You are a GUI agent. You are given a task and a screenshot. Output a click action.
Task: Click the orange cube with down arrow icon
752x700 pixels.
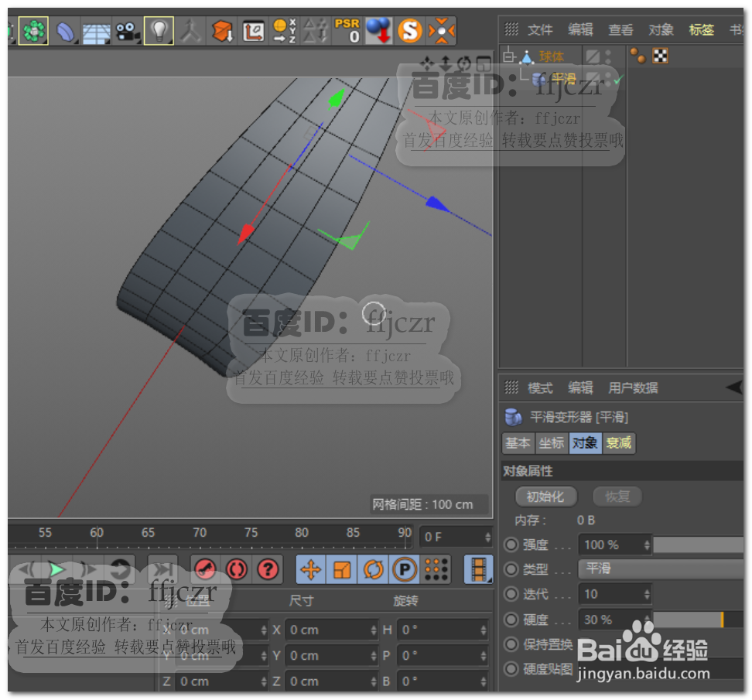pyautogui.click(x=223, y=31)
